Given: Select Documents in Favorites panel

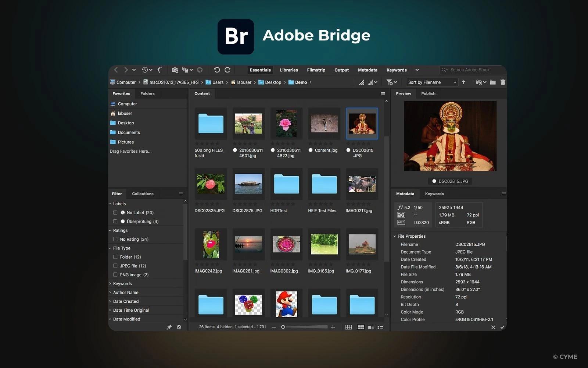Looking at the screenshot, I should tap(129, 132).
